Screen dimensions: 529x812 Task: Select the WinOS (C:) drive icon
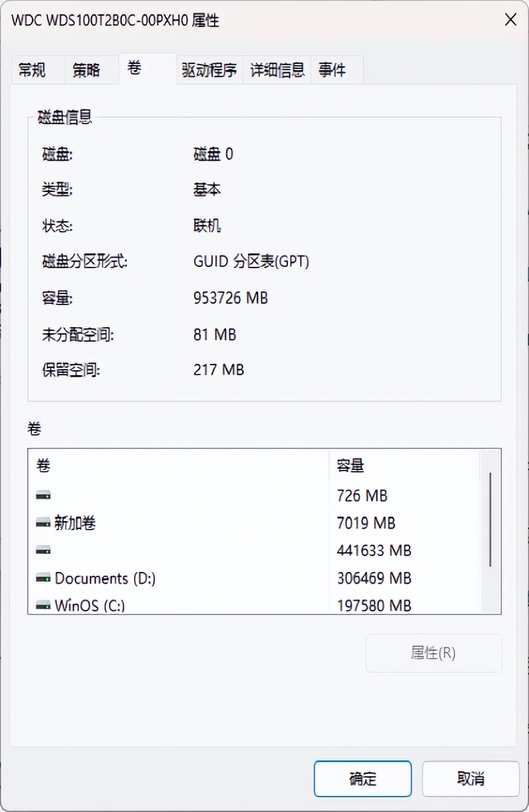[x=42, y=605]
